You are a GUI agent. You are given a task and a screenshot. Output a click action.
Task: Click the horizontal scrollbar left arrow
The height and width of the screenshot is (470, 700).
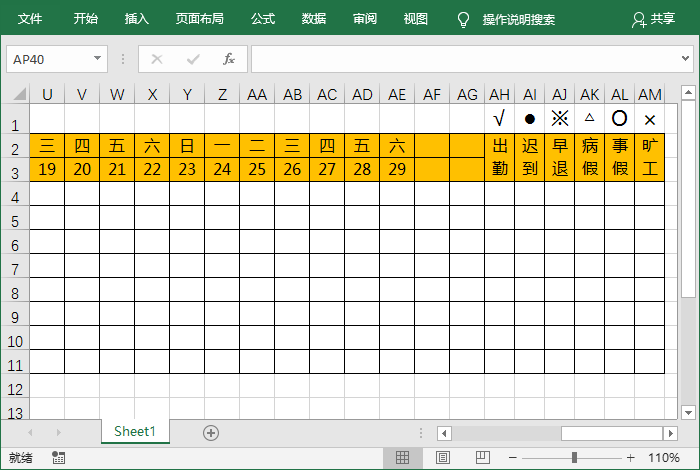pos(444,433)
